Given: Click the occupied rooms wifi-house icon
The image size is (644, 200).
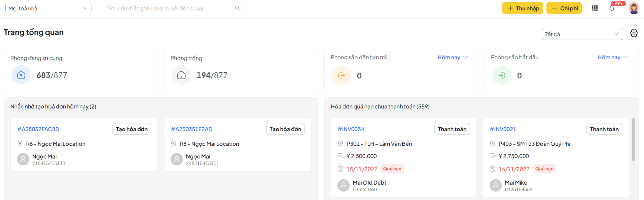Looking at the screenshot, I should click(x=21, y=75).
